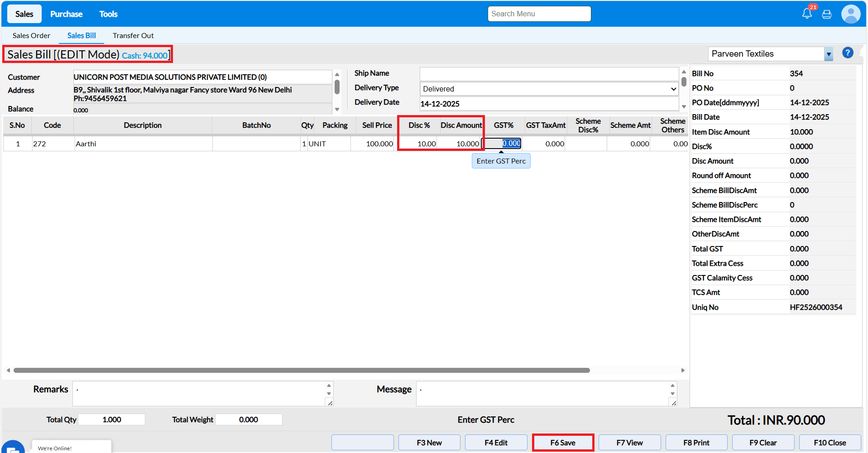This screenshot has width=868, height=453.
Task: Open the user profile avatar
Action: [851, 14]
